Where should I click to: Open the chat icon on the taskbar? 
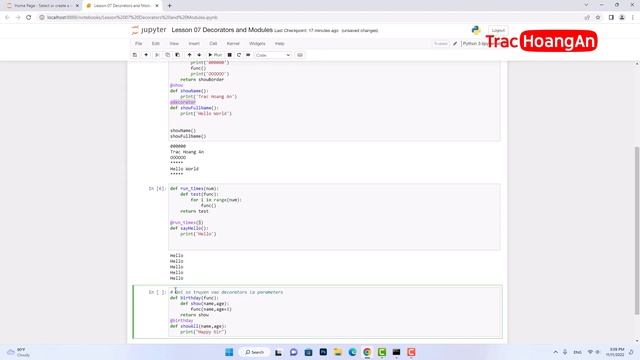pos(293,352)
